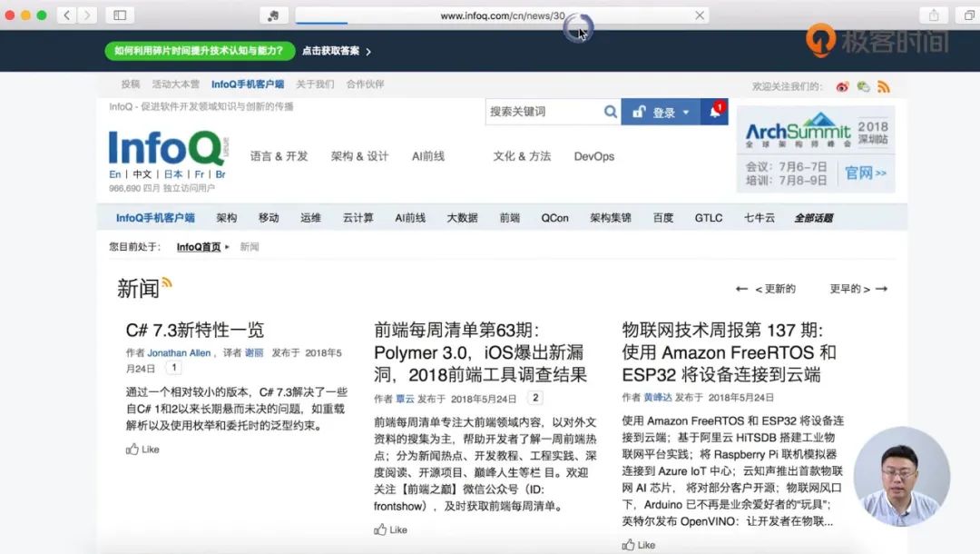Select 架构 topic tab
Image resolution: width=980 pixels, height=554 pixels.
[226, 218]
